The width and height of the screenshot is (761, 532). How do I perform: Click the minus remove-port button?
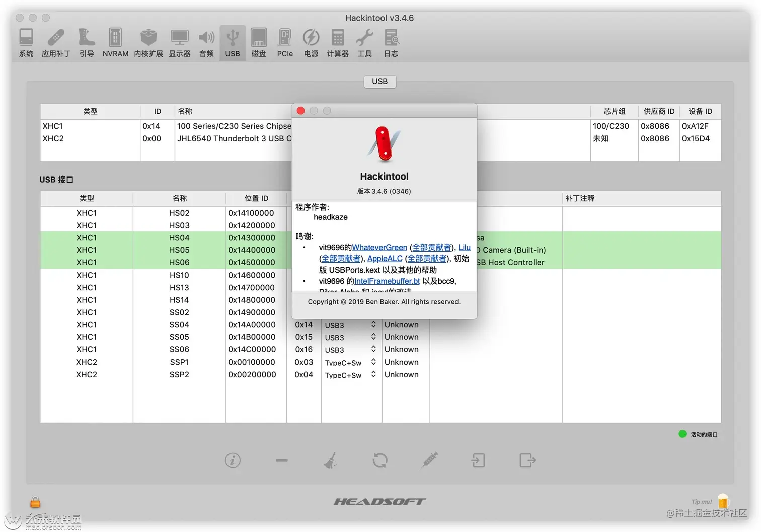pos(282,460)
